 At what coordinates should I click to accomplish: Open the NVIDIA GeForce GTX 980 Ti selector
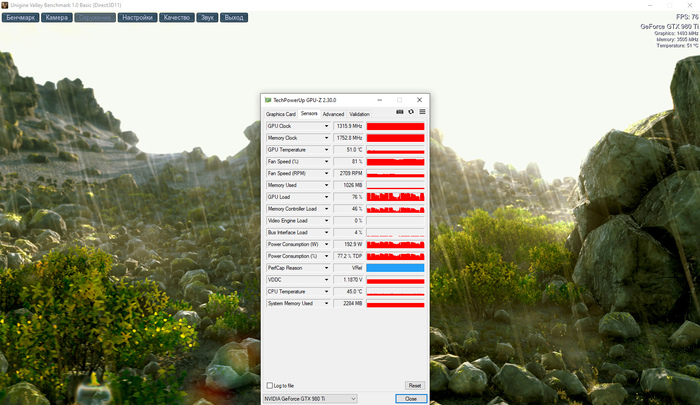click(x=310, y=399)
